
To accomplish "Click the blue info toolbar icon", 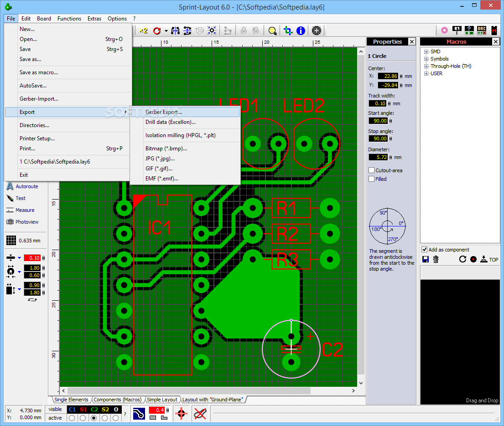I will pos(301,31).
